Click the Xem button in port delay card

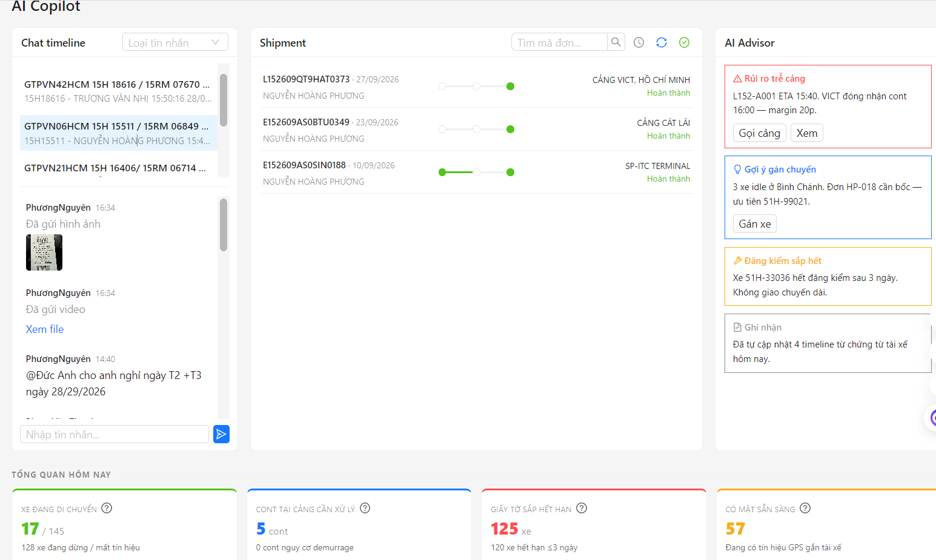[x=807, y=133]
